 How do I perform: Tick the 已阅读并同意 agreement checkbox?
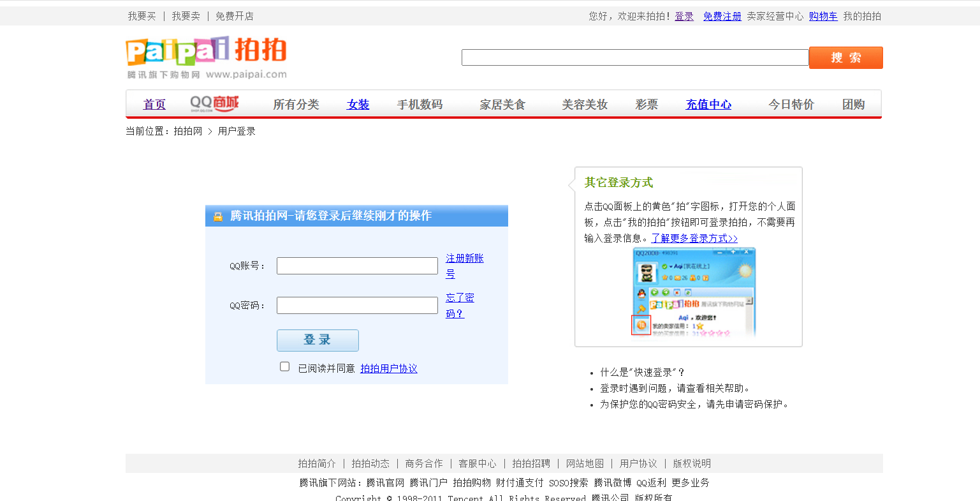pos(285,366)
